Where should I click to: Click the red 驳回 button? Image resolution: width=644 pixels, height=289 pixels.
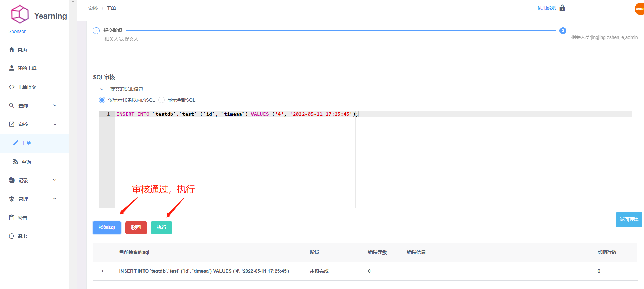coord(136,228)
